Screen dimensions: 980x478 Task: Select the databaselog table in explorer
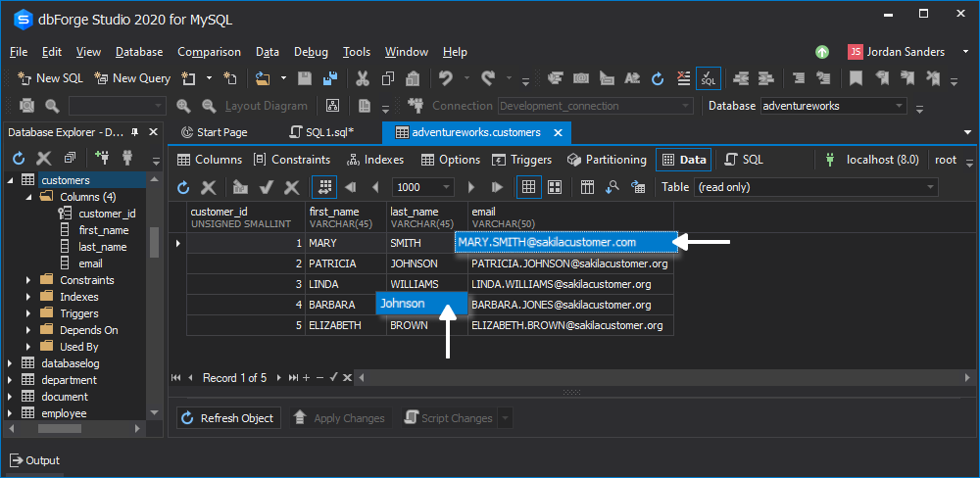click(70, 363)
